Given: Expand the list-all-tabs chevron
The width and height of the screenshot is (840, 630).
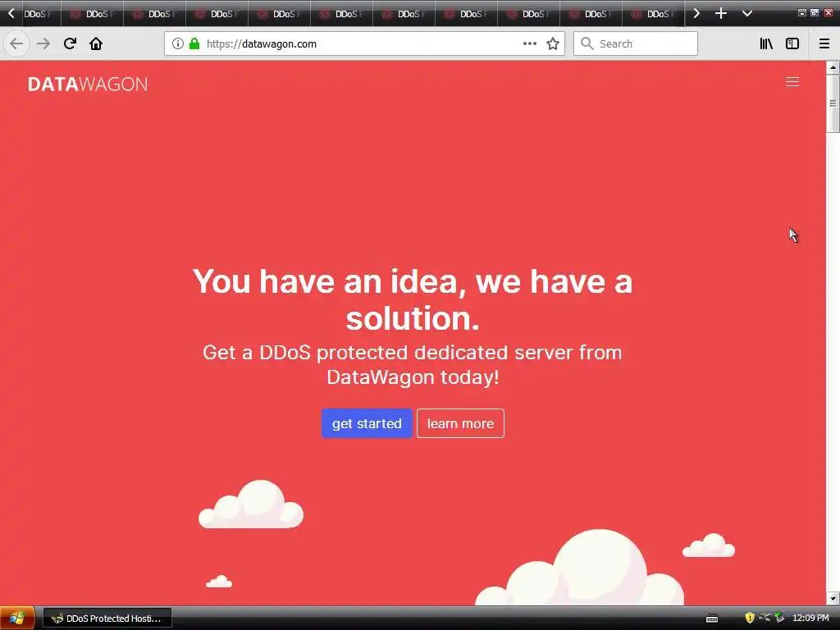Looking at the screenshot, I should coord(746,13).
